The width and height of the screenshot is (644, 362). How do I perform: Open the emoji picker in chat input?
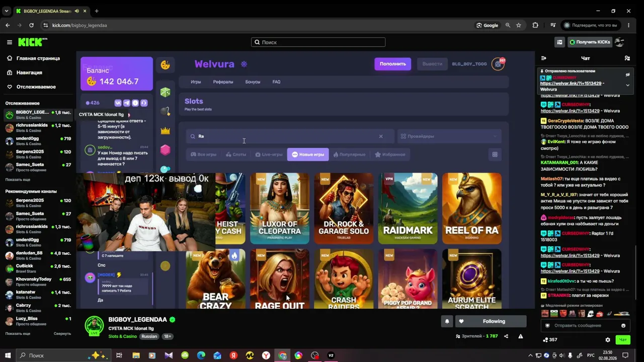coord(623,325)
